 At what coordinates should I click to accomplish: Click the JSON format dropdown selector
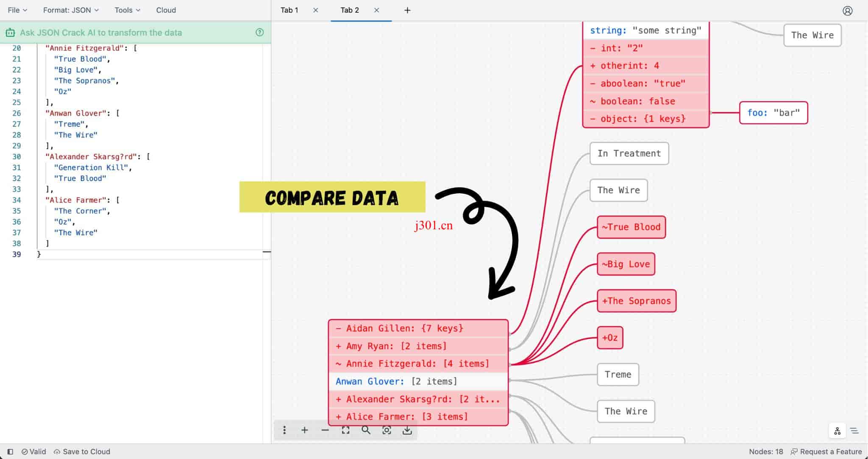(x=70, y=10)
